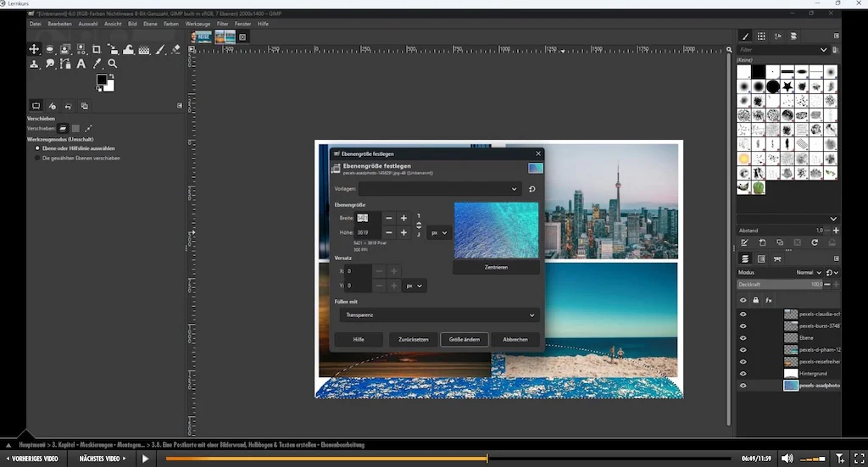The height and width of the screenshot is (467, 868).
Task: Select the Unified transform tool
Action: [113, 49]
